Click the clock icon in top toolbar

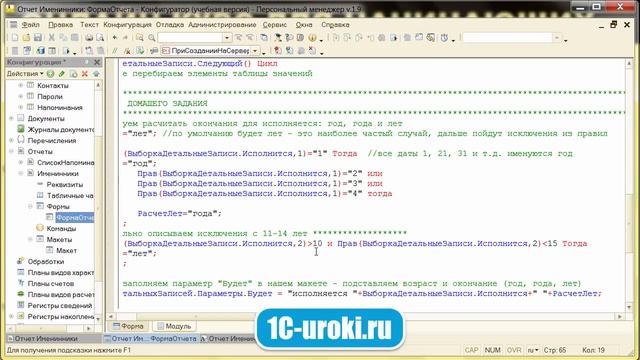[x=444, y=38]
